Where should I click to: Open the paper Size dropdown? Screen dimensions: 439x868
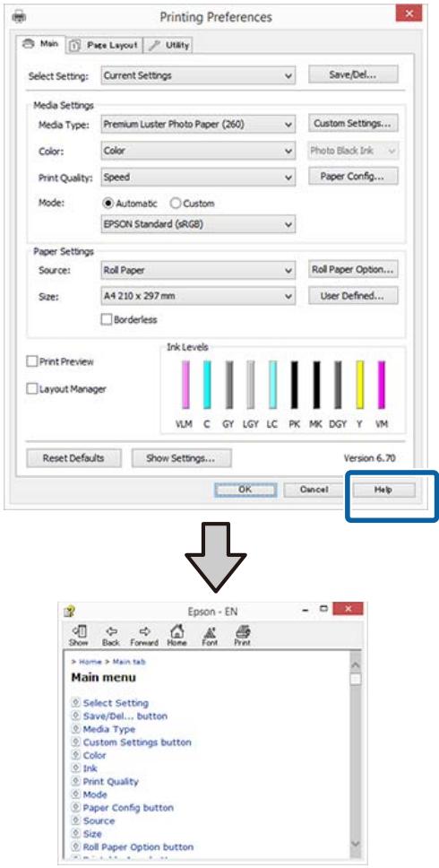(x=198, y=296)
